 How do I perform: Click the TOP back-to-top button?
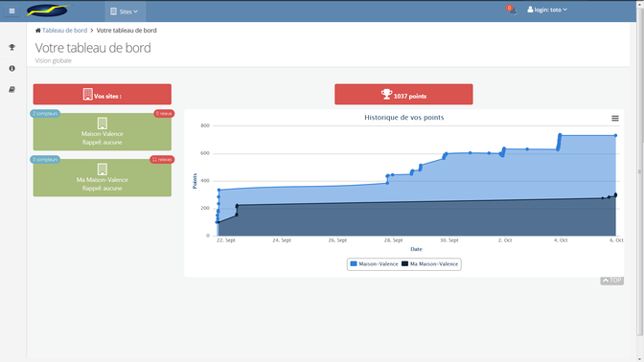click(x=611, y=281)
